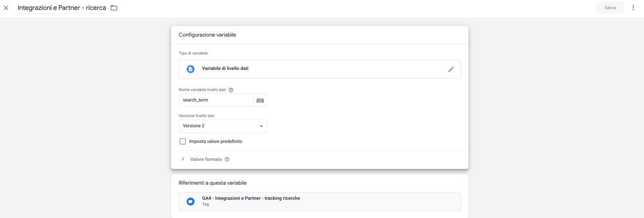Click the dropdown arrow in Versione livello dati
The height and width of the screenshot is (218, 644).
pos(261,126)
